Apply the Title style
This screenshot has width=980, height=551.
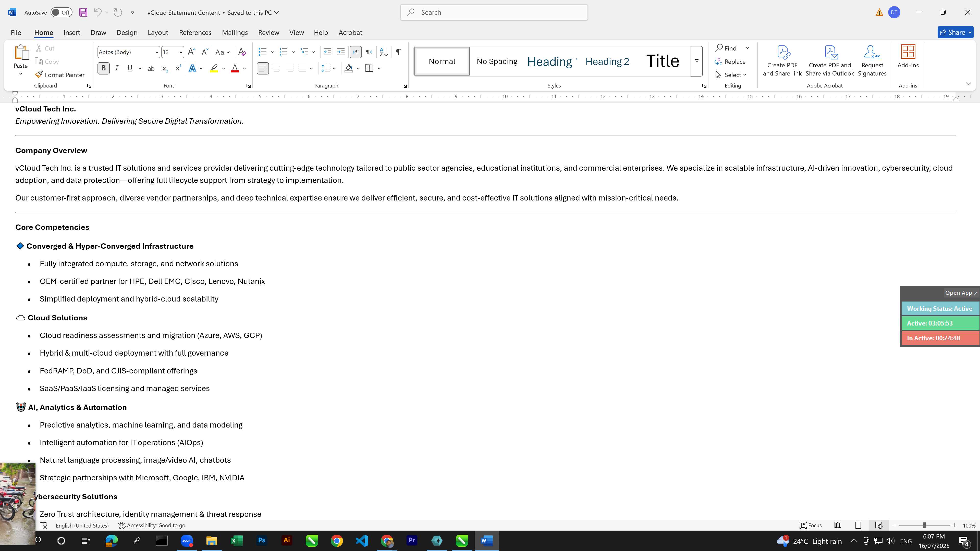click(662, 61)
